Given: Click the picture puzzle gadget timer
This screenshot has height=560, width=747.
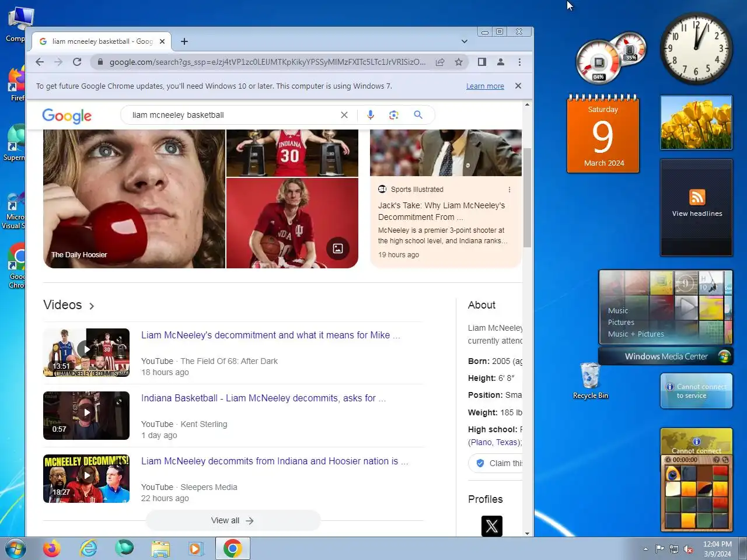Looking at the screenshot, I should [x=685, y=460].
